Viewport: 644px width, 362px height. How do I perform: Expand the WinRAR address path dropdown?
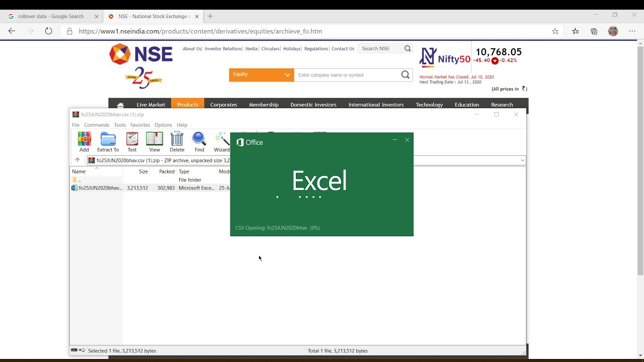(522, 160)
